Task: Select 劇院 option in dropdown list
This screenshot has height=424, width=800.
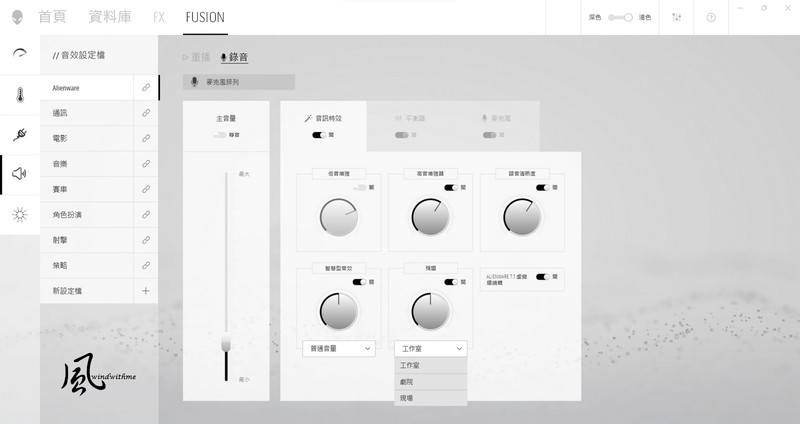Action: tap(431, 382)
